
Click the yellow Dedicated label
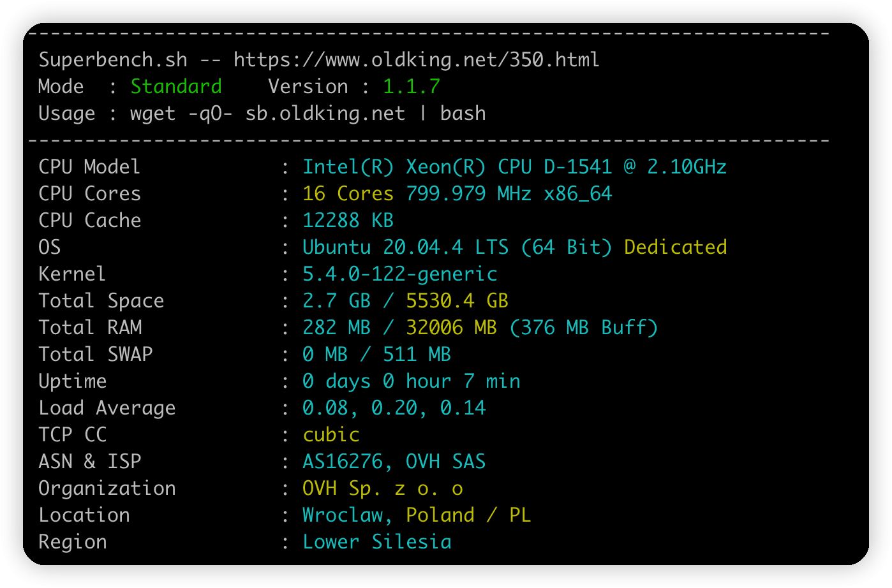click(675, 247)
